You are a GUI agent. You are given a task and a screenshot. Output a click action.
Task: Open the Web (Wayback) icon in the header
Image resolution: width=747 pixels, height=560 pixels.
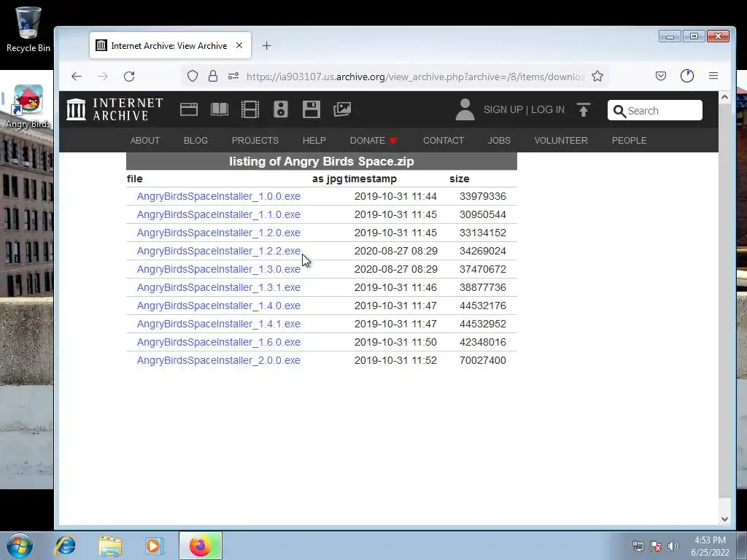click(x=189, y=109)
